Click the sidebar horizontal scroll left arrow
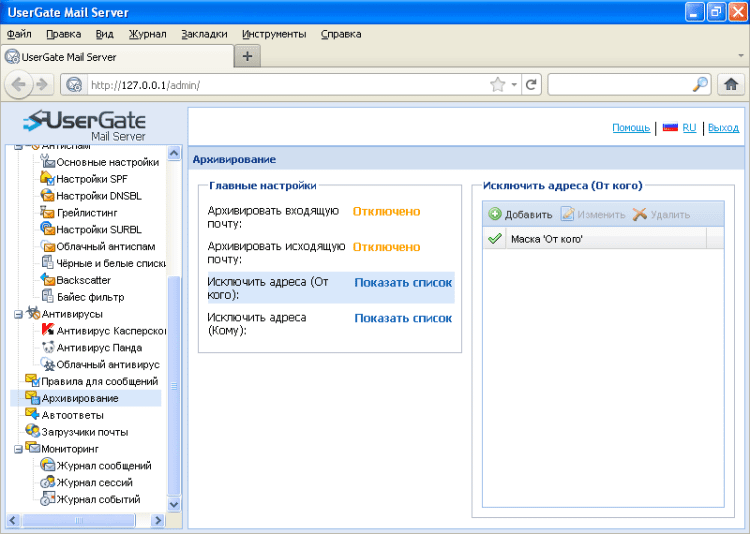750x534 pixels. [x=13, y=520]
